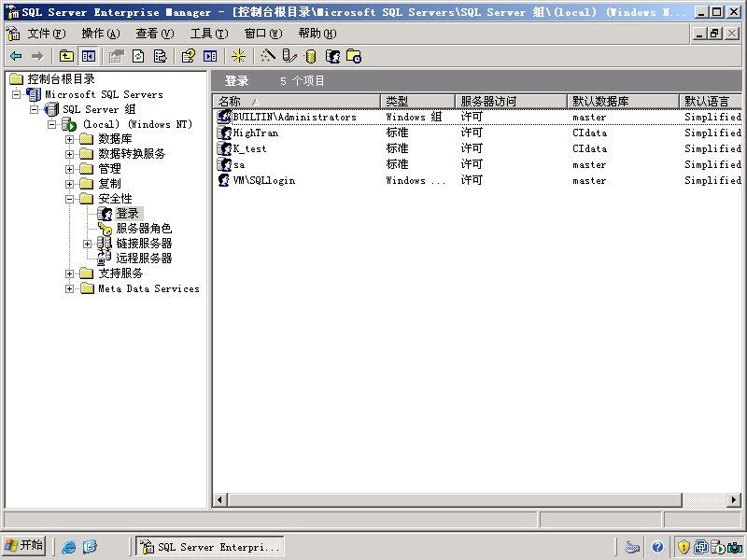Click the quick launch icon beside Internet Explorer
Image resolution: width=747 pixels, height=560 pixels.
[x=90, y=546]
